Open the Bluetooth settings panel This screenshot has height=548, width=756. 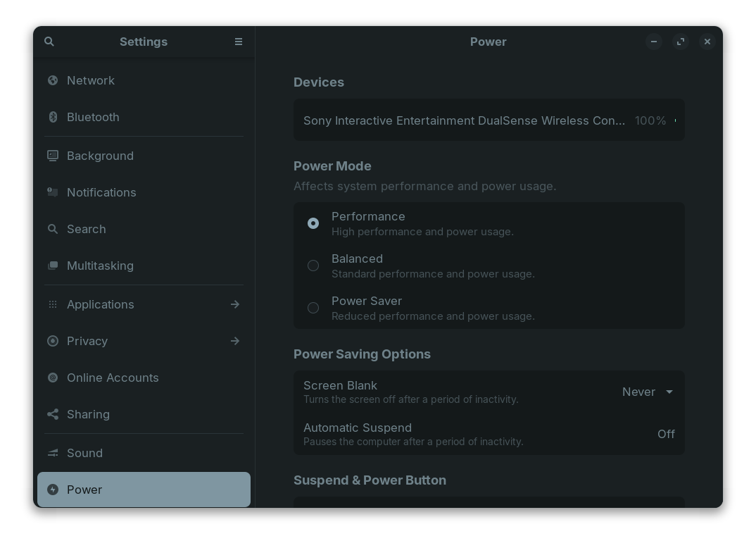144,117
